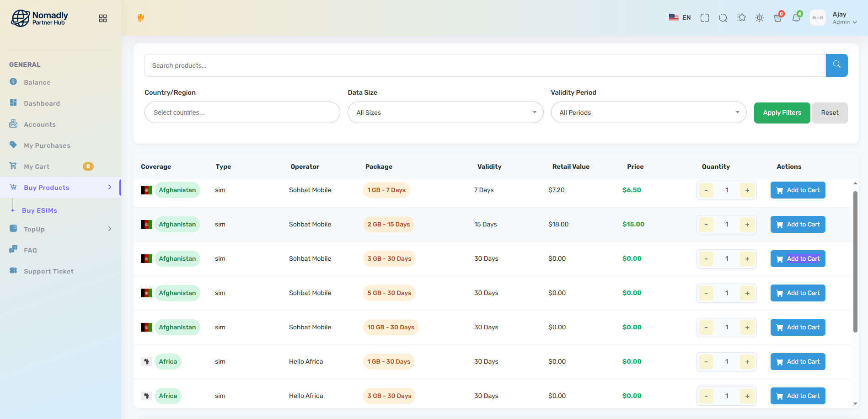
Task: Open the notifications bell icon
Action: point(796,18)
